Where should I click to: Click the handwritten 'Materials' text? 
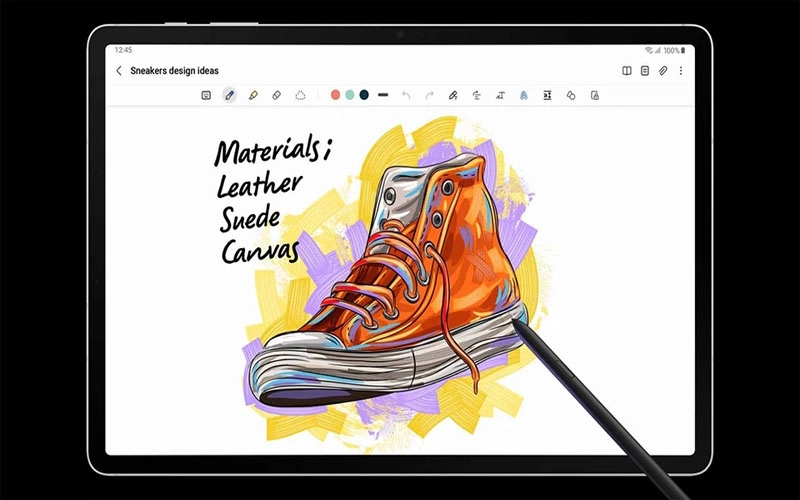tap(273, 151)
